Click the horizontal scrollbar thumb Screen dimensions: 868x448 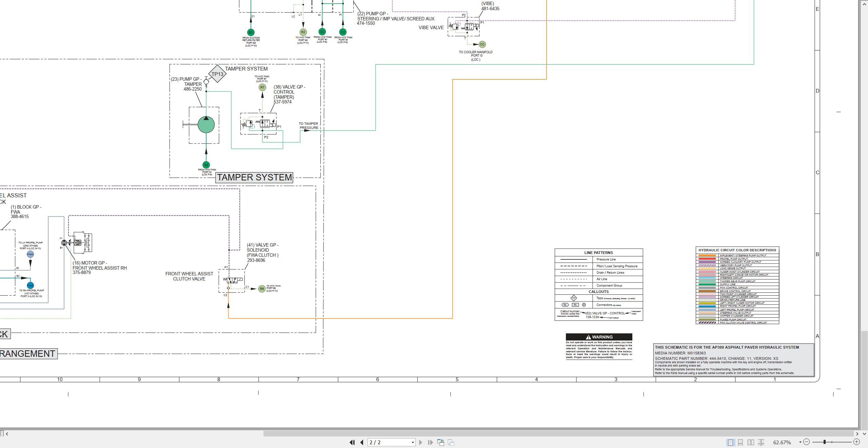click(558, 433)
